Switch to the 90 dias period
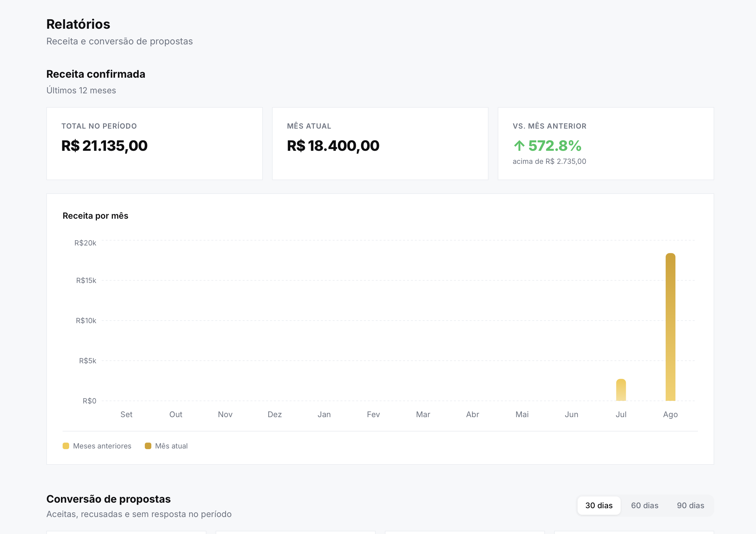The height and width of the screenshot is (534, 756). click(690, 505)
